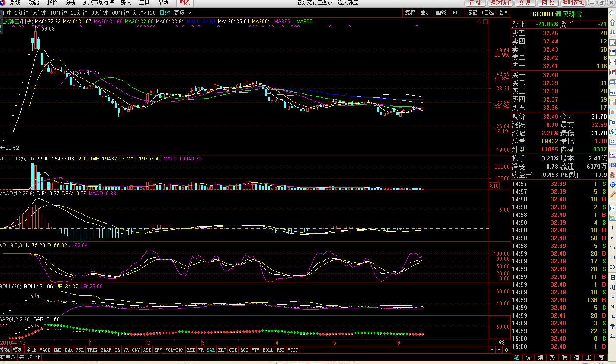
Task: Select the pencil drawing tool icon
Action: click(x=612, y=194)
